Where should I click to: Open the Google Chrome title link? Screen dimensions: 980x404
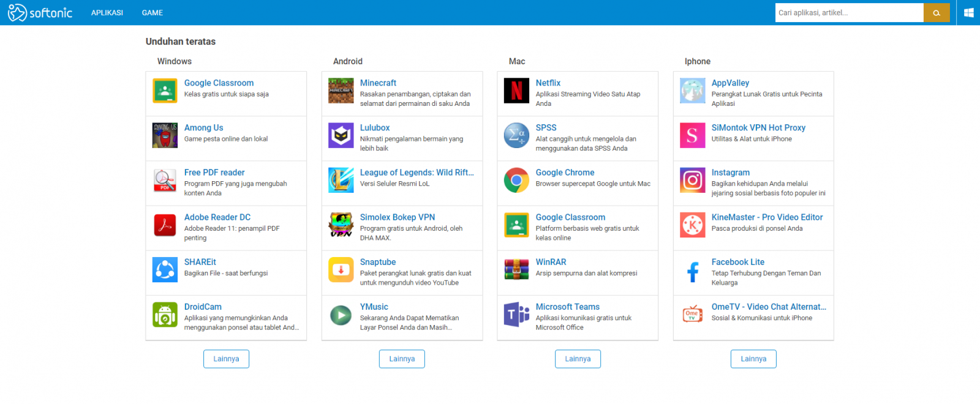(x=565, y=173)
